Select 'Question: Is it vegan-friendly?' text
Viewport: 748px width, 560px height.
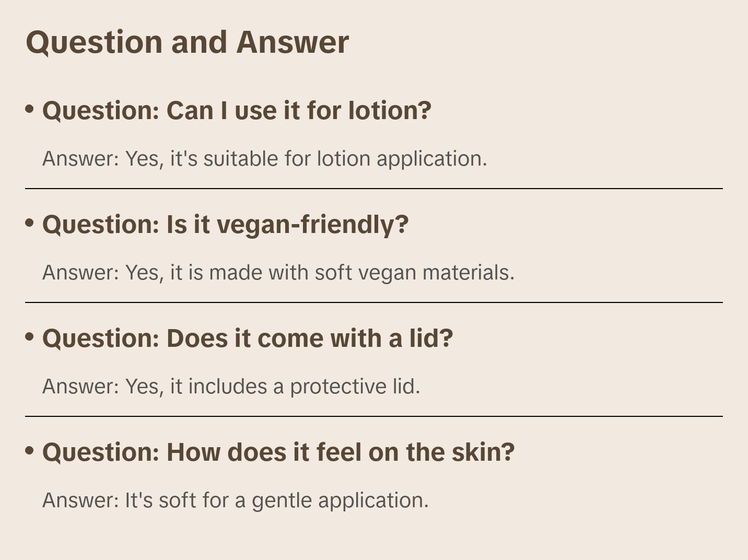click(225, 225)
